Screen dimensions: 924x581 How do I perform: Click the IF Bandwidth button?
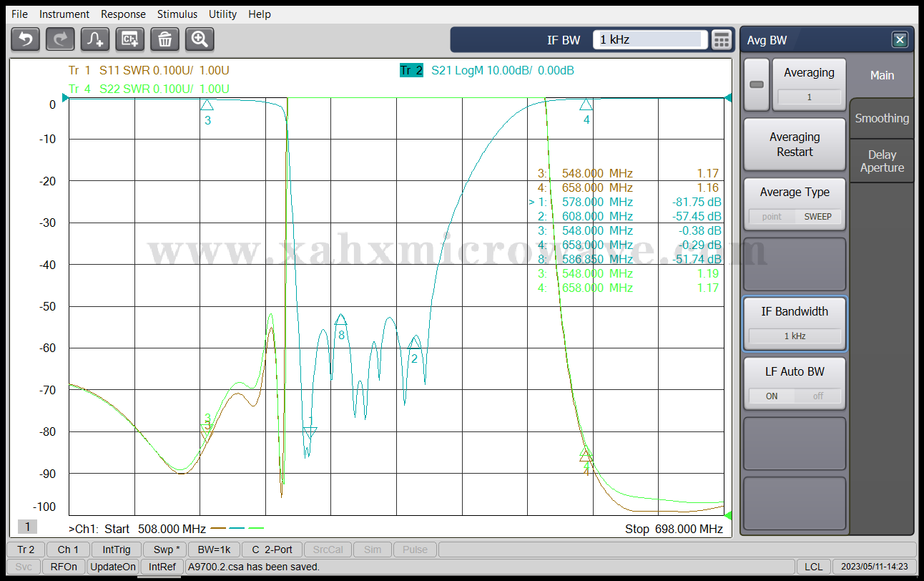[x=795, y=323]
